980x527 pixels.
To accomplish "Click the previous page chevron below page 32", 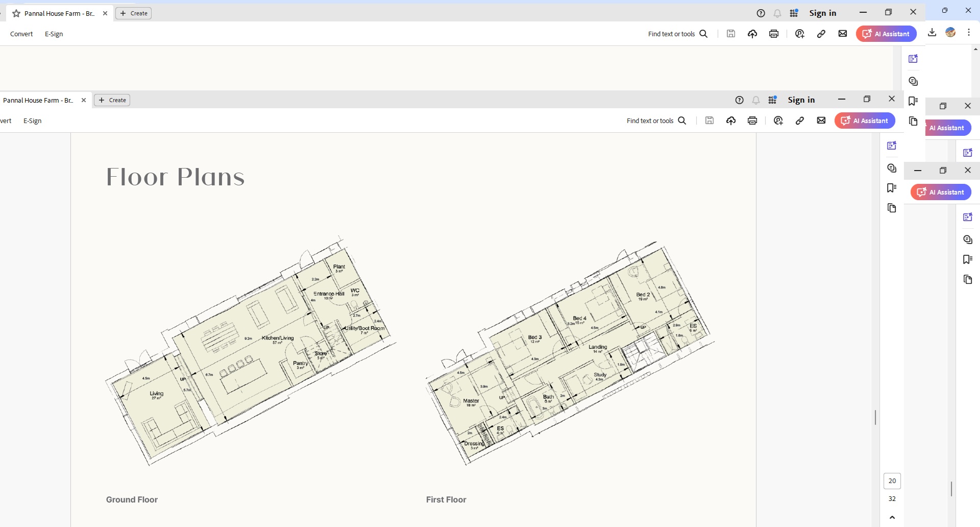I will pyautogui.click(x=892, y=517).
